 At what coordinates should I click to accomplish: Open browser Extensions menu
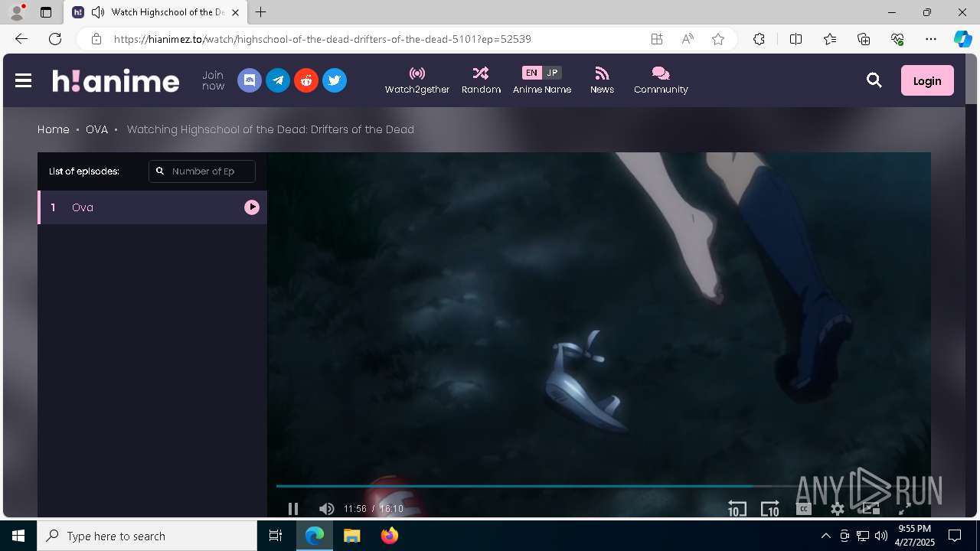point(759,39)
